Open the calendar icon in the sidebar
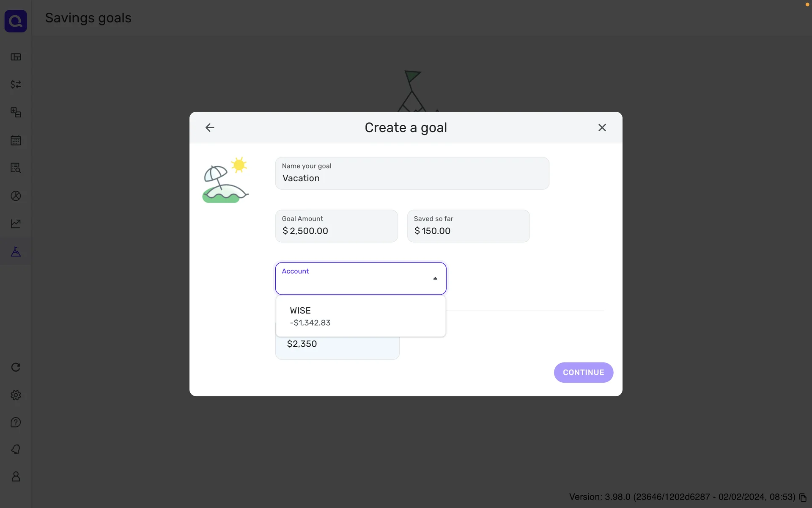Viewport: 812px width, 508px height. click(16, 141)
